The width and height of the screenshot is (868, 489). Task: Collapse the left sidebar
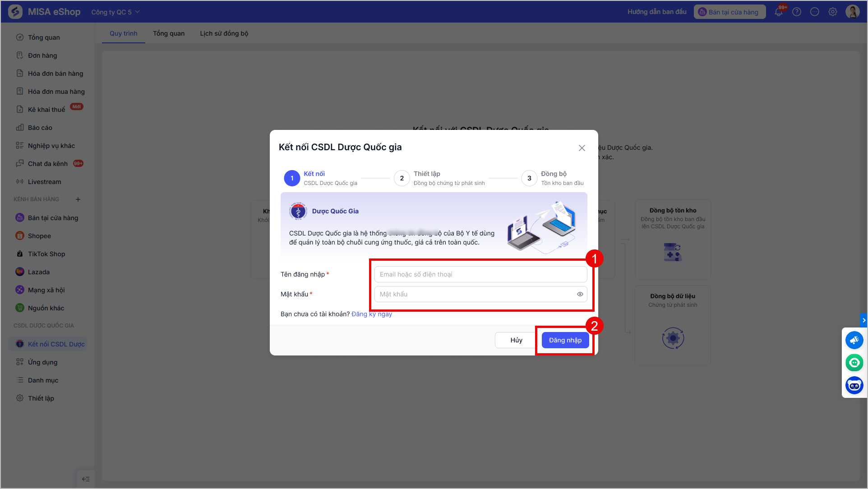pos(86,479)
